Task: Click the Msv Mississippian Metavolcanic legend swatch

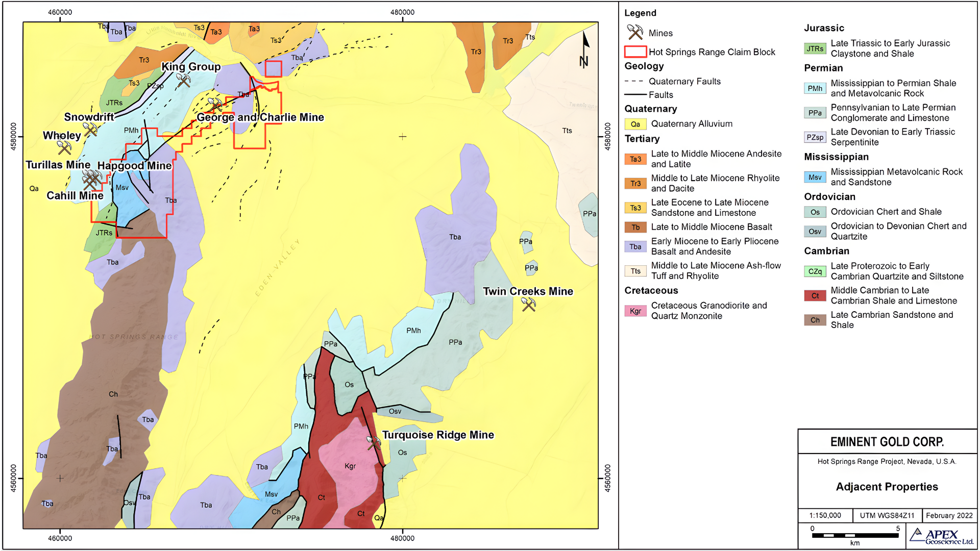Action: pyautogui.click(x=815, y=177)
